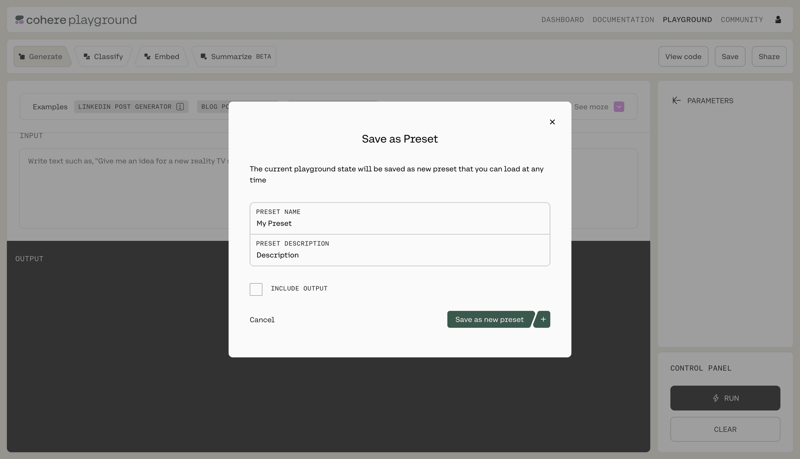800x459 pixels.
Task: Click the Save as new preset button
Action: pyautogui.click(x=490, y=319)
